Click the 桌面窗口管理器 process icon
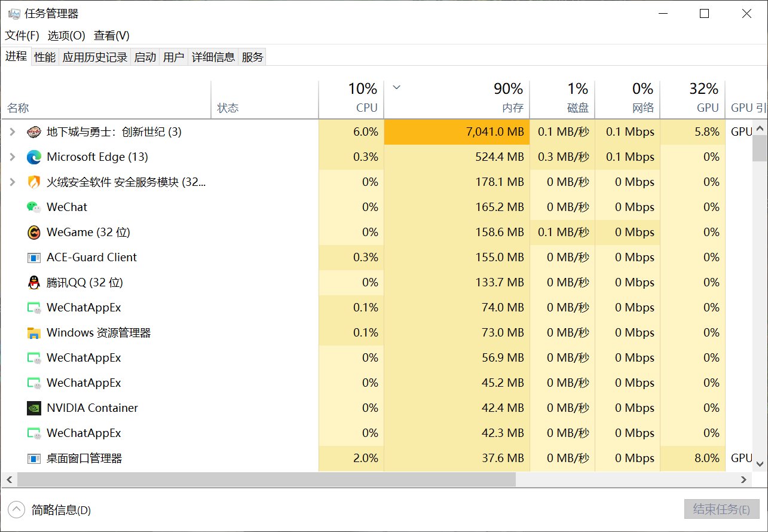 [34, 458]
